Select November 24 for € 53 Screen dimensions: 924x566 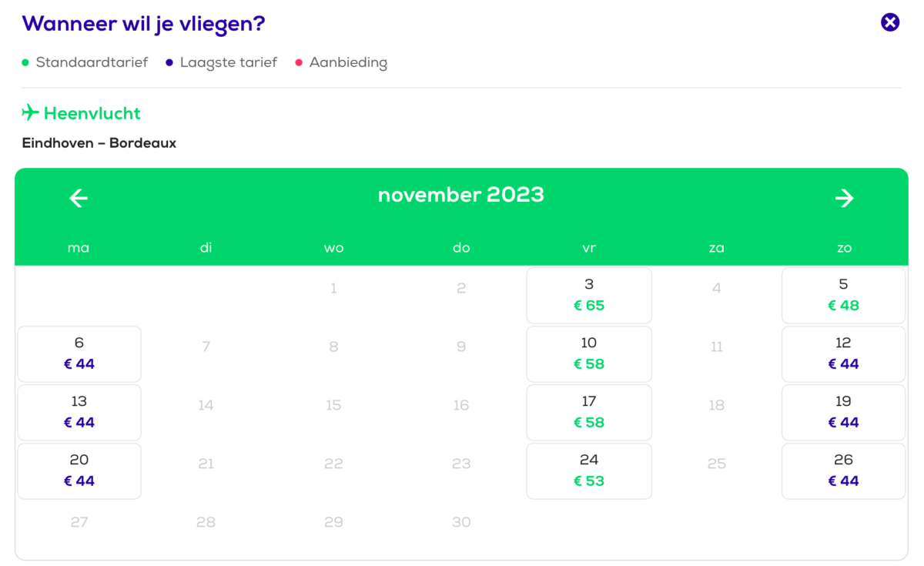pyautogui.click(x=589, y=471)
